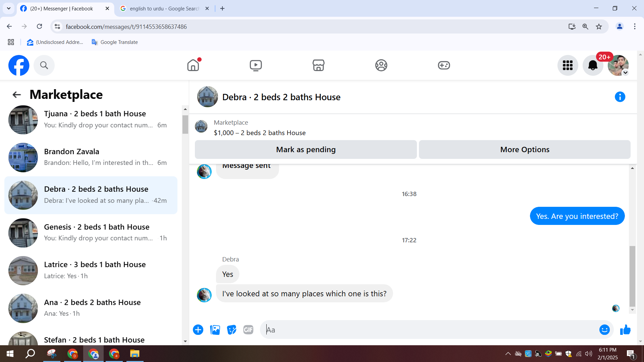Open notifications bell icon
Screen dimensions: 644x362
tap(593, 65)
